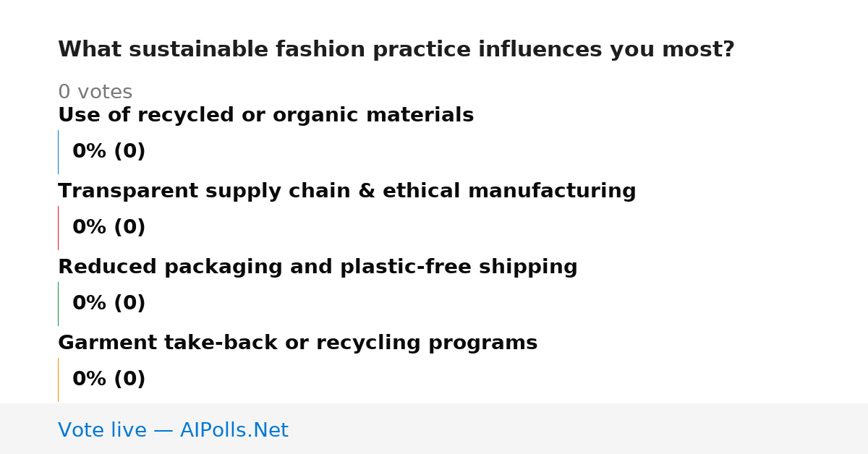Click the words 'Vote live' in footer
This screenshot has width=868, height=454.
[102, 430]
